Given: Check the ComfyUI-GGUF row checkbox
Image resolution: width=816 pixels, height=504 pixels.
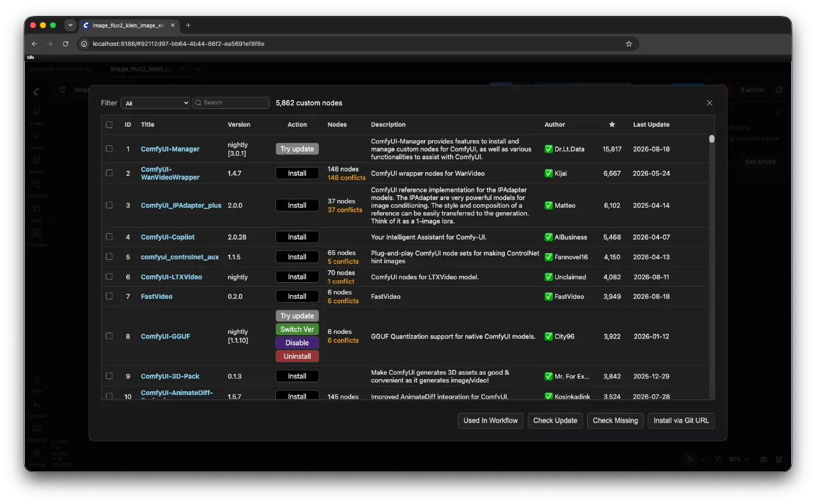Looking at the screenshot, I should [x=109, y=336].
